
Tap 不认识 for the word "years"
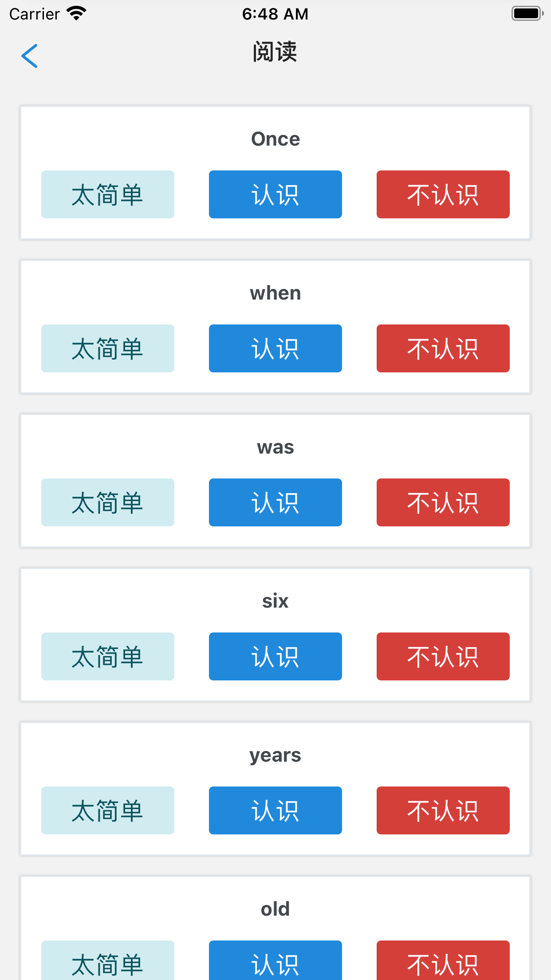(x=443, y=810)
